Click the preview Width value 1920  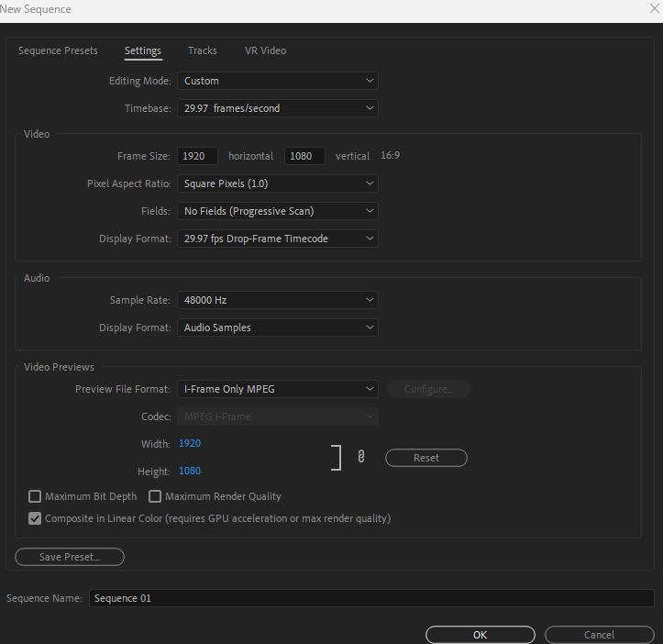pos(190,443)
